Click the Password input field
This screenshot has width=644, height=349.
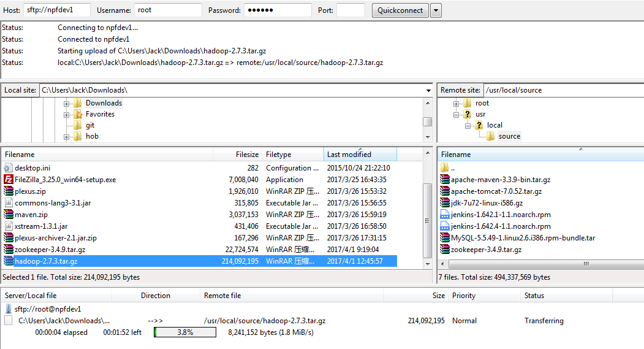point(278,10)
